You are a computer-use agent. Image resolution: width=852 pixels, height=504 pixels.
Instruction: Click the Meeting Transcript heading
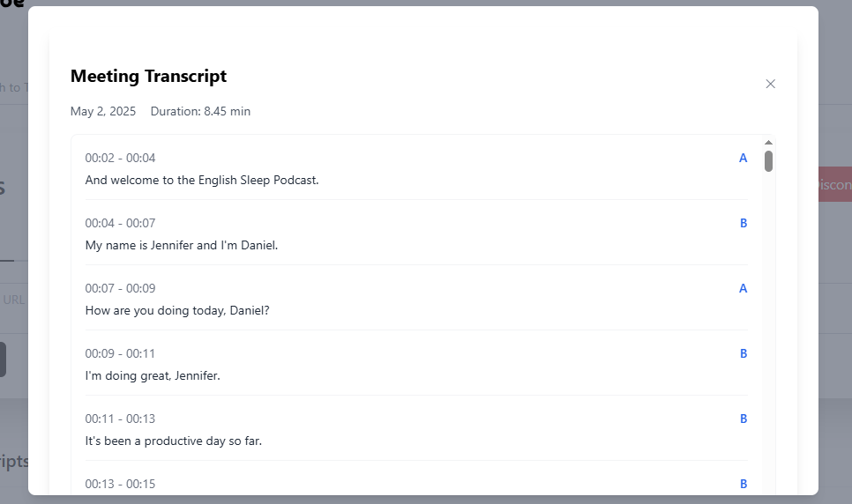click(x=148, y=77)
